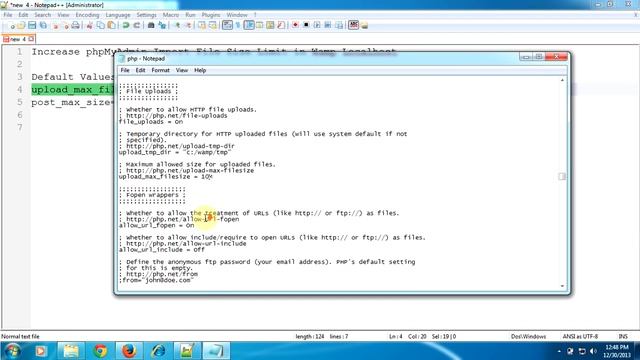Image resolution: width=640 pixels, height=360 pixels.
Task: Click the Zoom In toolbar icon
Action: 177,25
